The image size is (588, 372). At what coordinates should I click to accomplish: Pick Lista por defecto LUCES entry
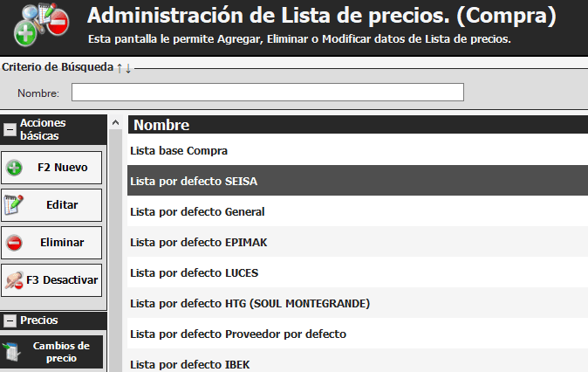[x=194, y=272]
